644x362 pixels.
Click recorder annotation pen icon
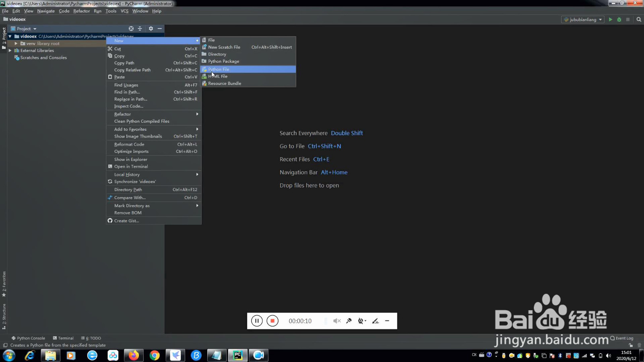[x=375, y=321]
